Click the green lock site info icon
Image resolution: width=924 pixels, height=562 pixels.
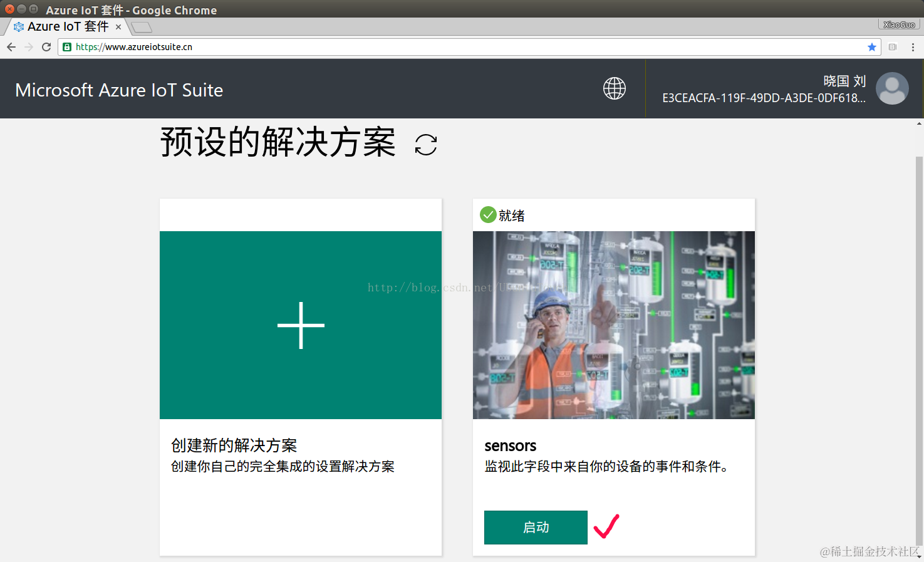click(x=67, y=47)
